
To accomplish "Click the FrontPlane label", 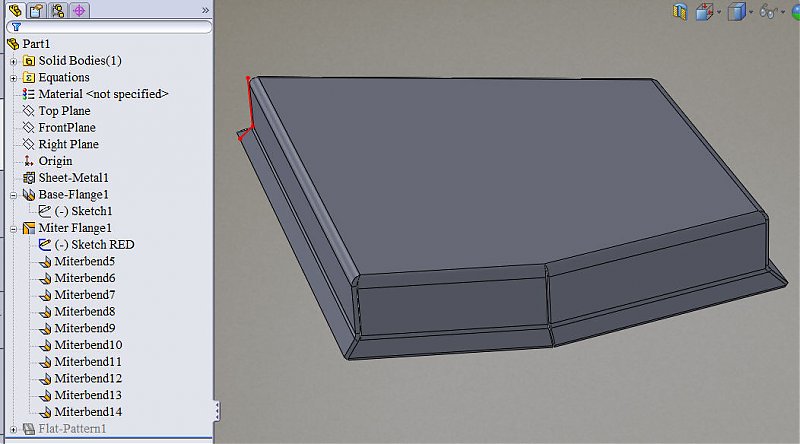I will click(x=67, y=128).
